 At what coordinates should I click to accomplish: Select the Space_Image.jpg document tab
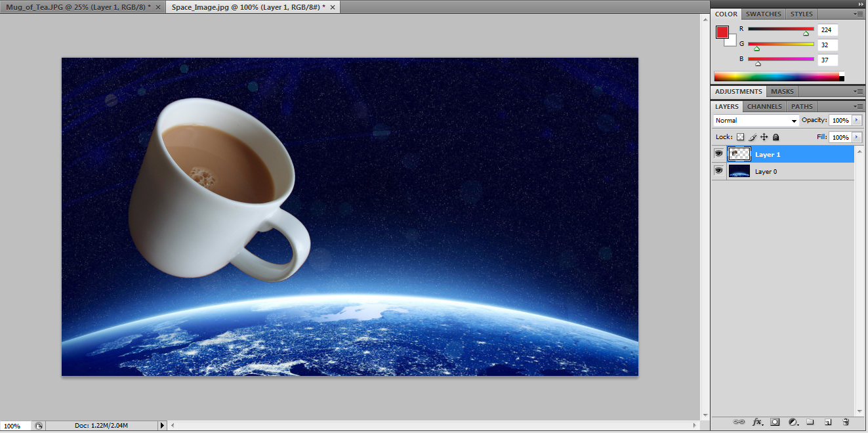[253, 7]
